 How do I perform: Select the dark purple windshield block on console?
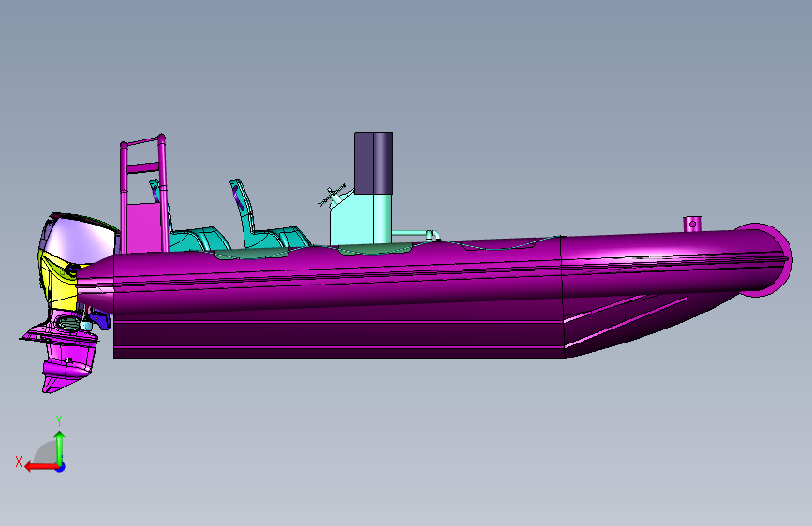[374, 163]
